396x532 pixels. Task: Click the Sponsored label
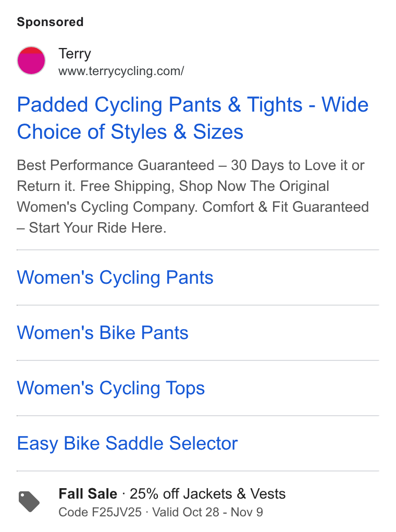coord(50,22)
